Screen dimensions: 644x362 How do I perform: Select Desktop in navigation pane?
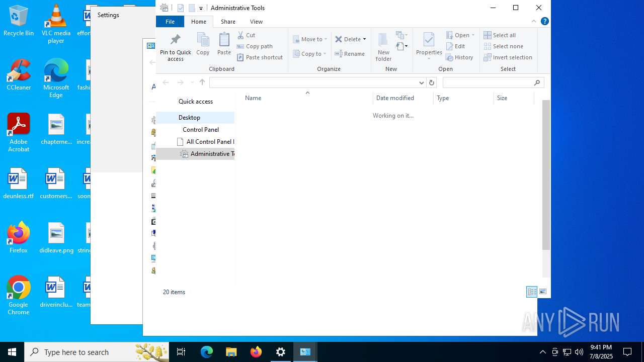(195, 118)
